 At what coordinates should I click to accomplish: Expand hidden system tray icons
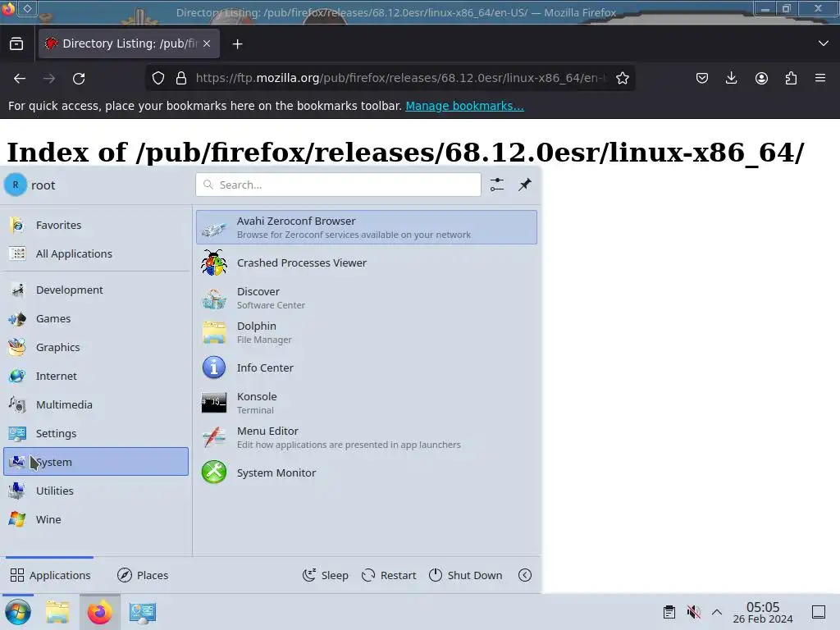pyautogui.click(x=717, y=612)
